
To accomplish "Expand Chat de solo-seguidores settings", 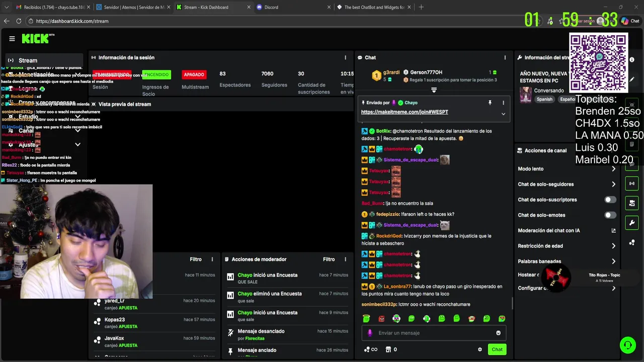I will click(567, 185).
